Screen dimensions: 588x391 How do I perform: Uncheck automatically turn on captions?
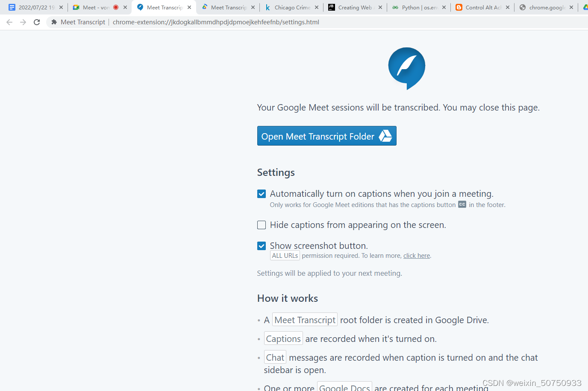[x=262, y=194]
